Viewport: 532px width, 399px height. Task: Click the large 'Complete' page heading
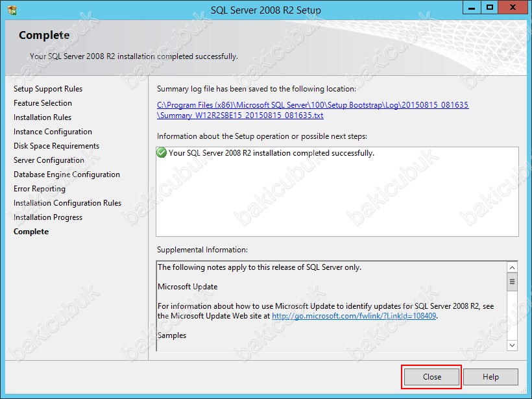[x=44, y=35]
